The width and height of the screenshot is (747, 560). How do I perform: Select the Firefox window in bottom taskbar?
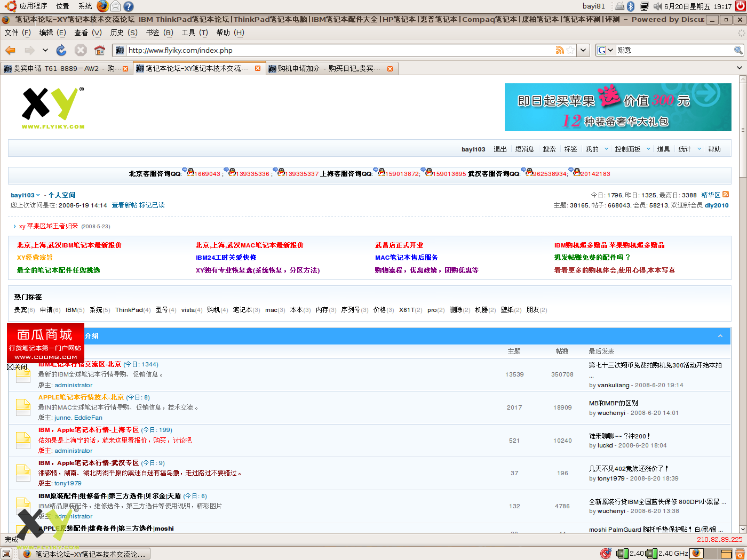(x=85, y=554)
